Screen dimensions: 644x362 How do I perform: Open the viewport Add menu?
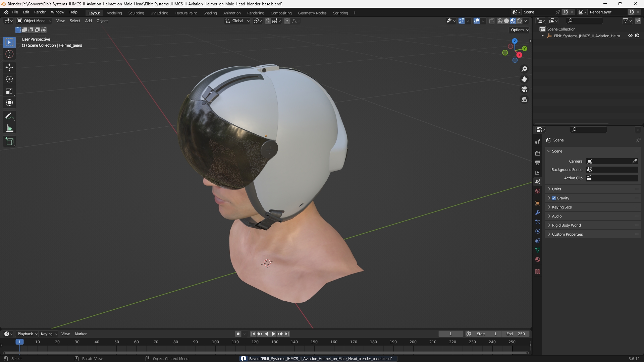pyautogui.click(x=88, y=21)
